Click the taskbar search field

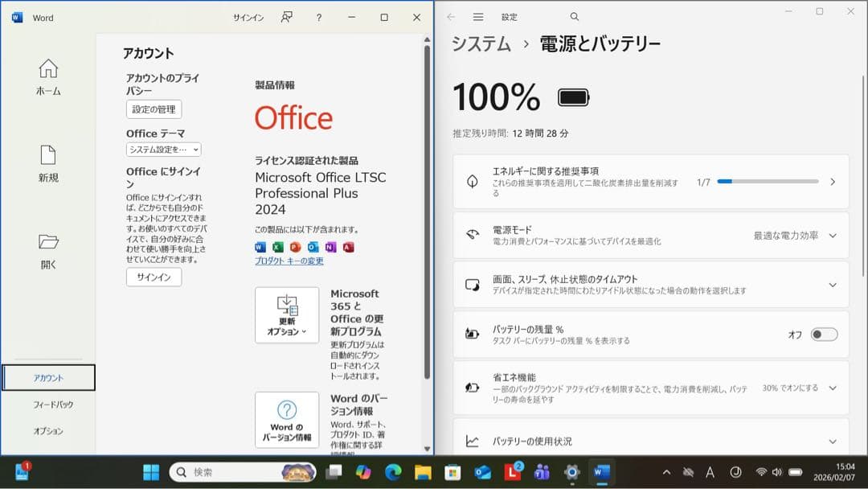241,473
